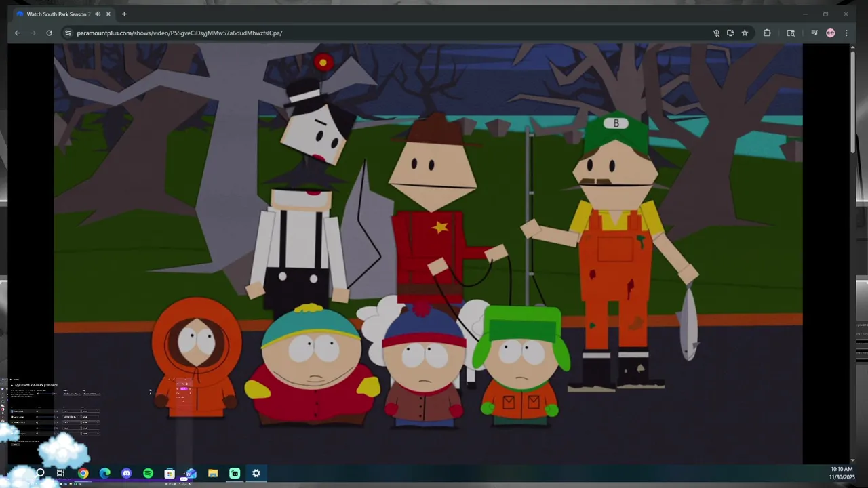Click the install app icon in the address bar
868x488 pixels.
tap(730, 33)
